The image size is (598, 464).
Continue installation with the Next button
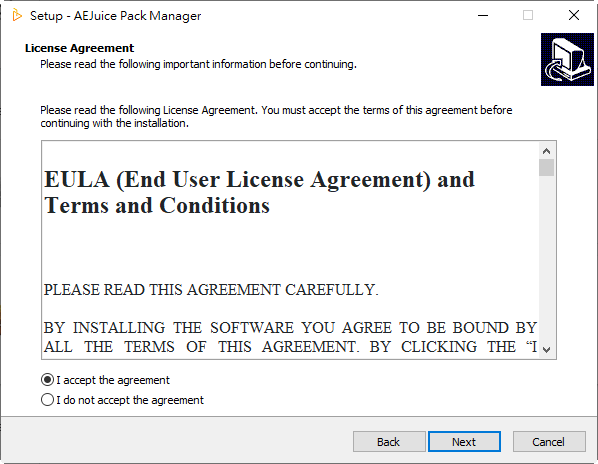point(464,442)
